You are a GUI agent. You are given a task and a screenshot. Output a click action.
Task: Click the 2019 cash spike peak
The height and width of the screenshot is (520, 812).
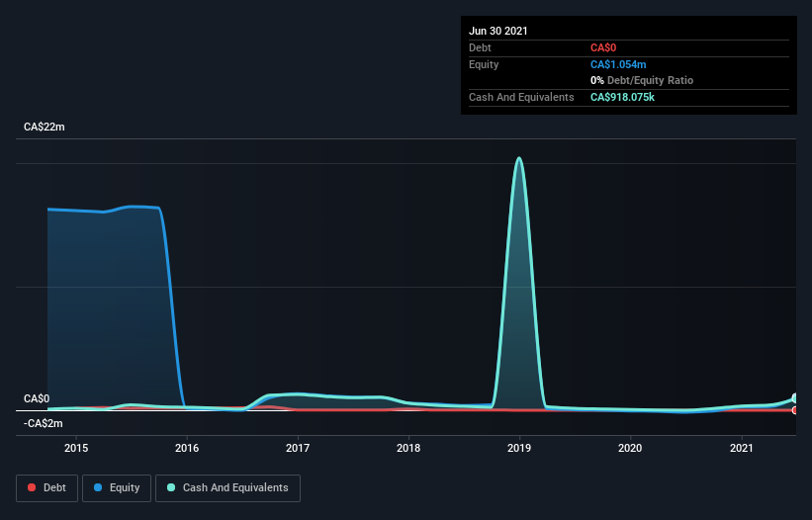519,158
